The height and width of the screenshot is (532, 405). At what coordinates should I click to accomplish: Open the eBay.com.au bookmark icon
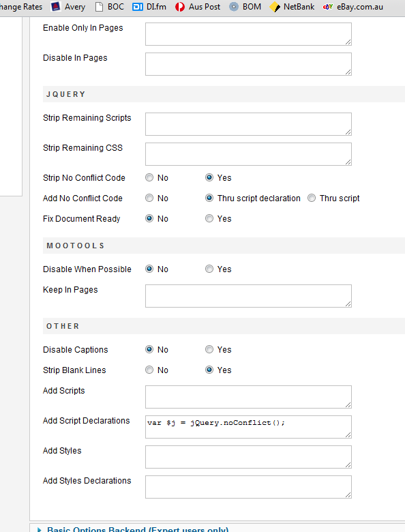pyautogui.click(x=328, y=6)
